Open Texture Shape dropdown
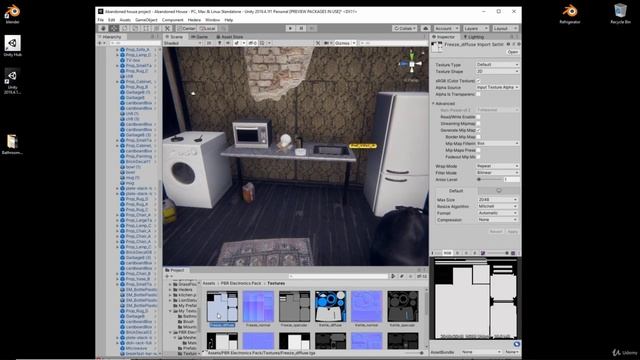 pos(497,71)
